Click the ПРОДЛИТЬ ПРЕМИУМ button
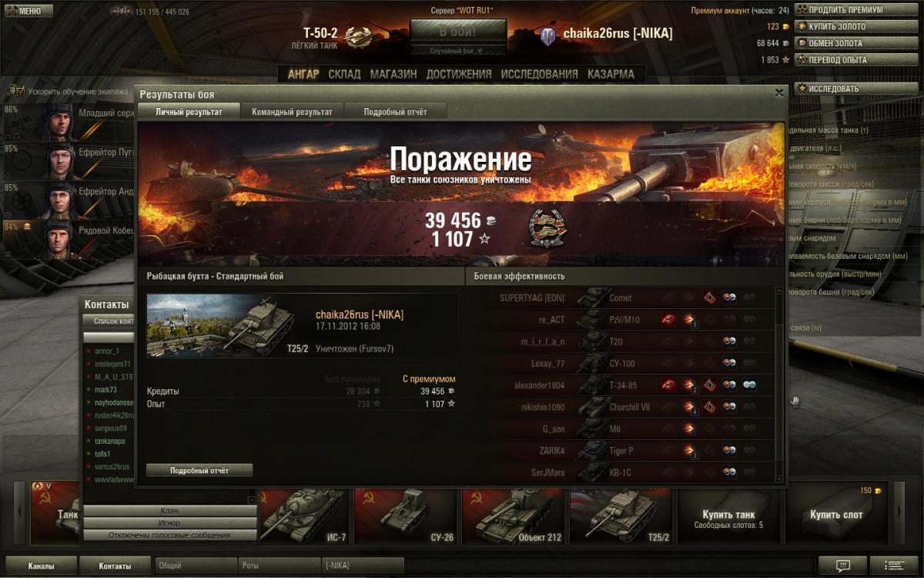 [846, 10]
